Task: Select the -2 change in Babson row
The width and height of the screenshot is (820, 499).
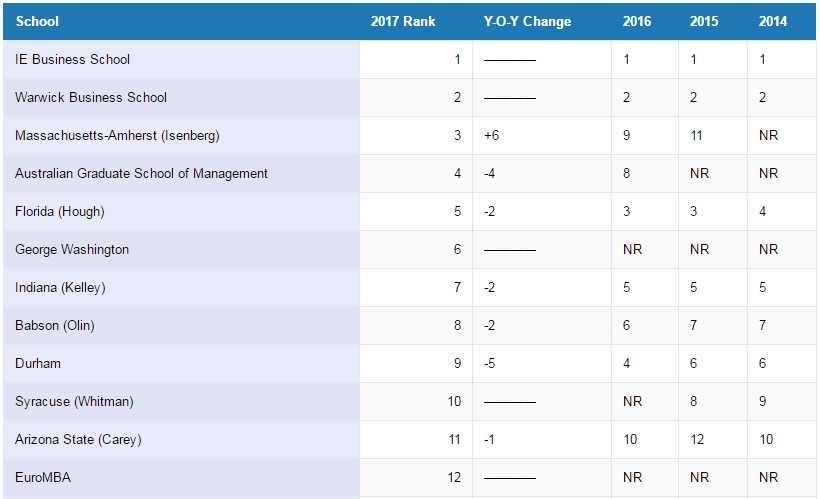Action: coord(489,325)
